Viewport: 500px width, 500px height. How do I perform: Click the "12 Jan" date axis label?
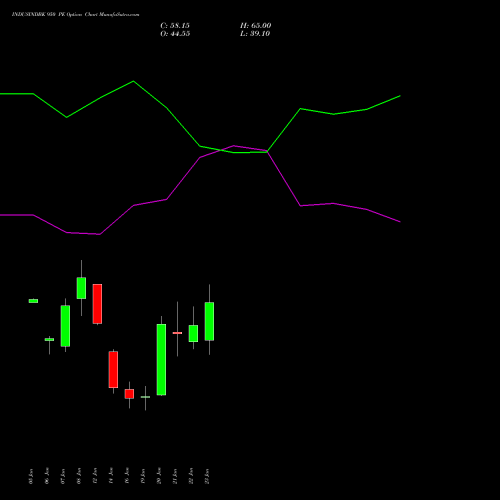pyautogui.click(x=95, y=476)
